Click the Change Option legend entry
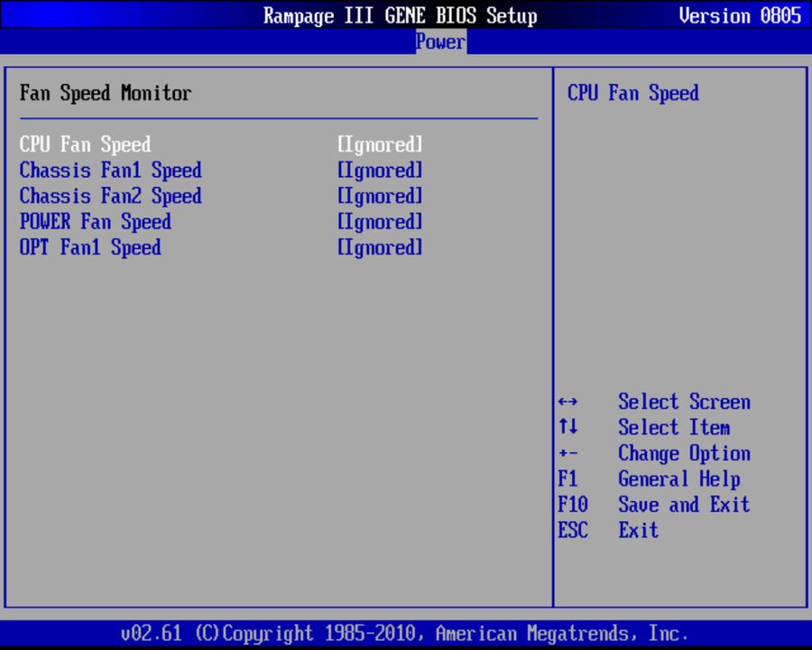812x650 pixels. click(684, 453)
